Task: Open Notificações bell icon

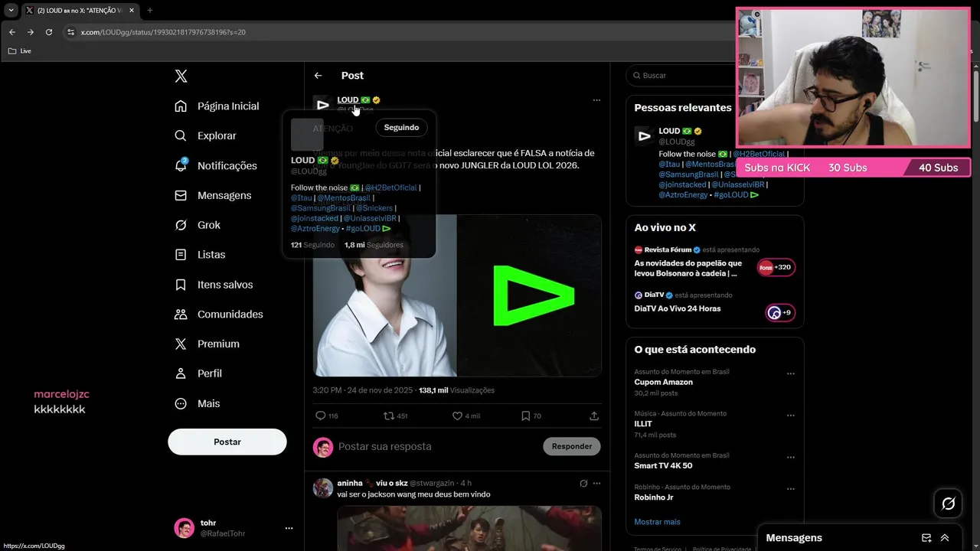Action: 181,165
